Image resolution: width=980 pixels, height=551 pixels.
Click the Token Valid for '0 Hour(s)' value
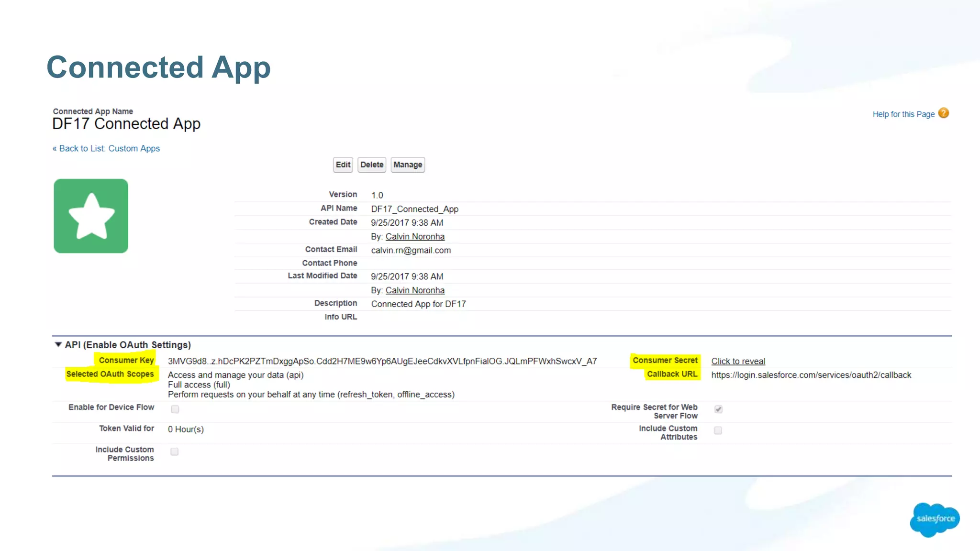point(186,430)
